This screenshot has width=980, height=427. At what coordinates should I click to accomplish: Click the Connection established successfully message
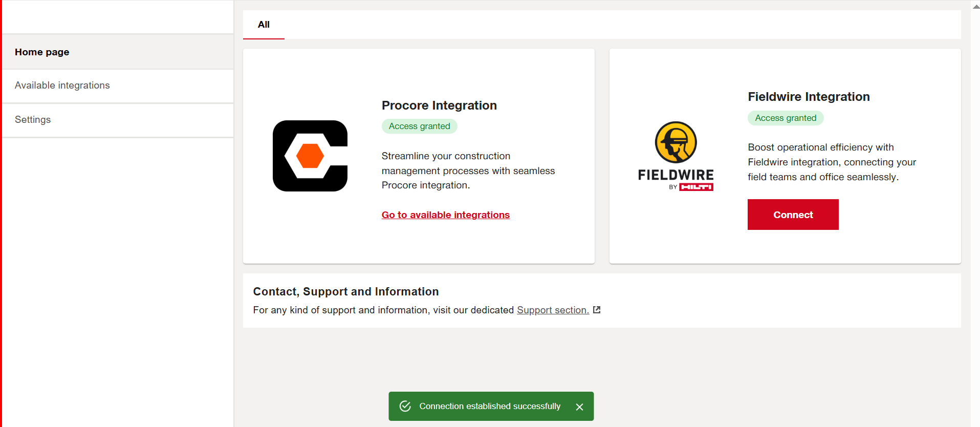point(490,406)
